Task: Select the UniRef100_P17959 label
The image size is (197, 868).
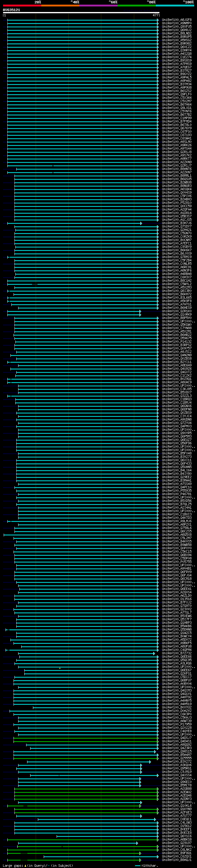Action: [x=177, y=724]
